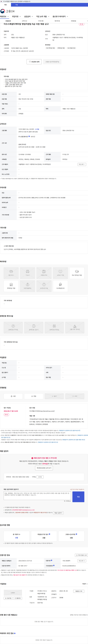
Task: Click the 로그인 button next to 이메일
Action: [40, 477]
